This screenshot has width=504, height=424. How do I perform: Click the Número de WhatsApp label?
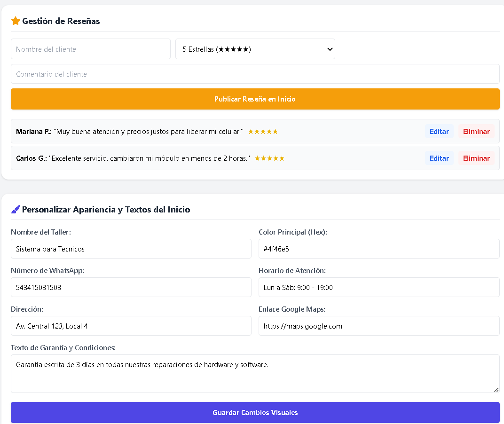(47, 271)
